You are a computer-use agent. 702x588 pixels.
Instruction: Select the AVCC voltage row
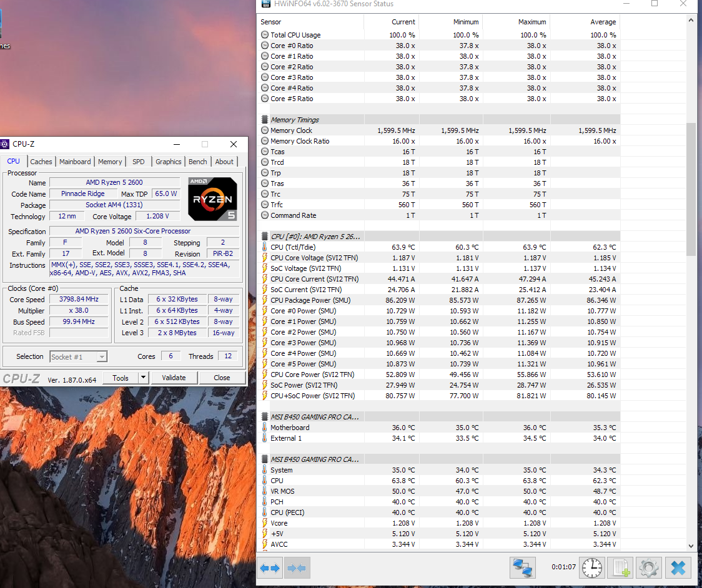click(438, 544)
